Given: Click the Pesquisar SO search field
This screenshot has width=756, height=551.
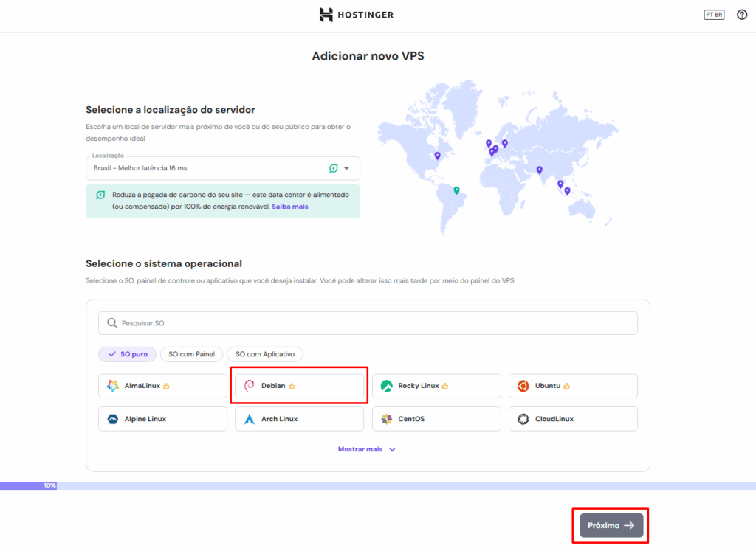Looking at the screenshot, I should [368, 322].
